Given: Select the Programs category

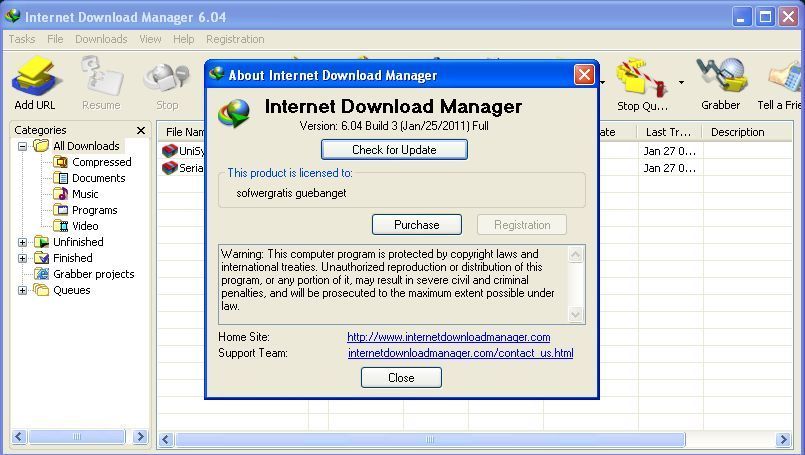Looking at the screenshot, I should click(94, 210).
